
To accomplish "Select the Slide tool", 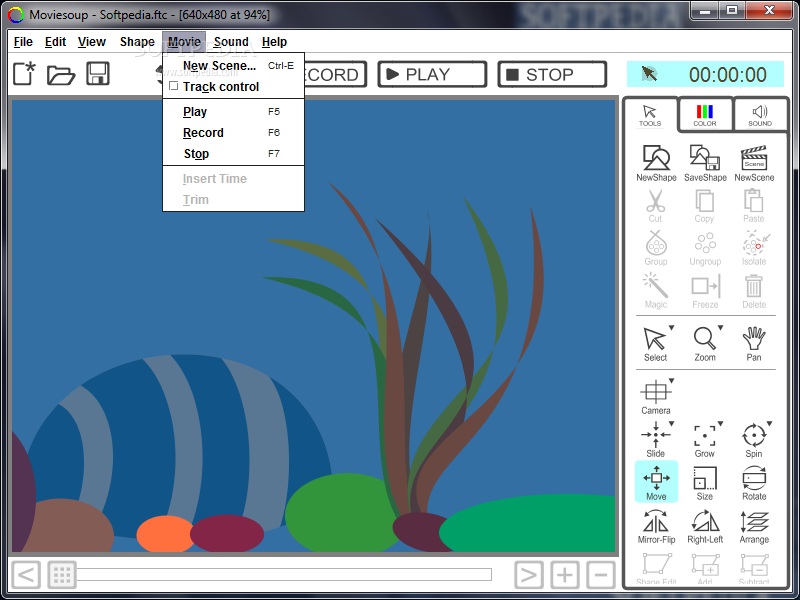I will tap(656, 440).
